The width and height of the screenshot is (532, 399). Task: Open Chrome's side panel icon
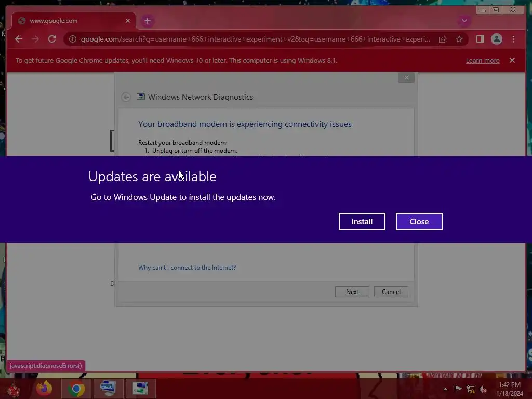pos(480,39)
